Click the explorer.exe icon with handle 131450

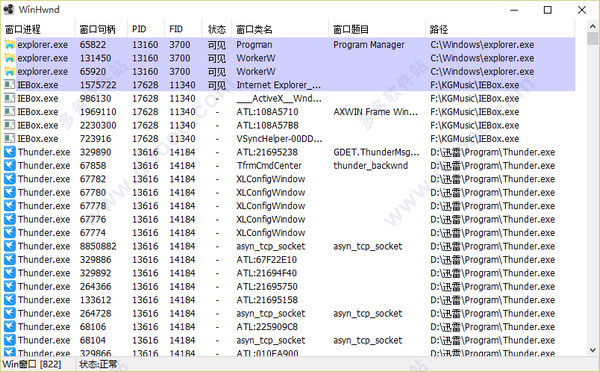pyautogui.click(x=10, y=58)
